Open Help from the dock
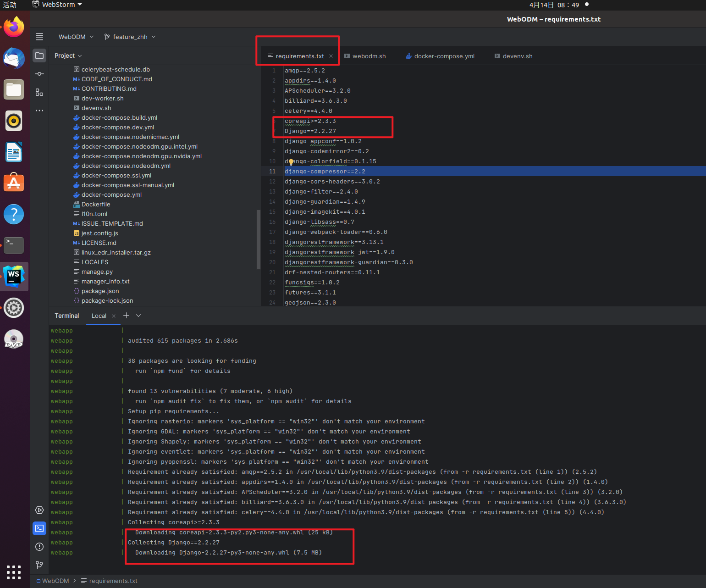Viewport: 706px width, 588px height. click(x=14, y=214)
